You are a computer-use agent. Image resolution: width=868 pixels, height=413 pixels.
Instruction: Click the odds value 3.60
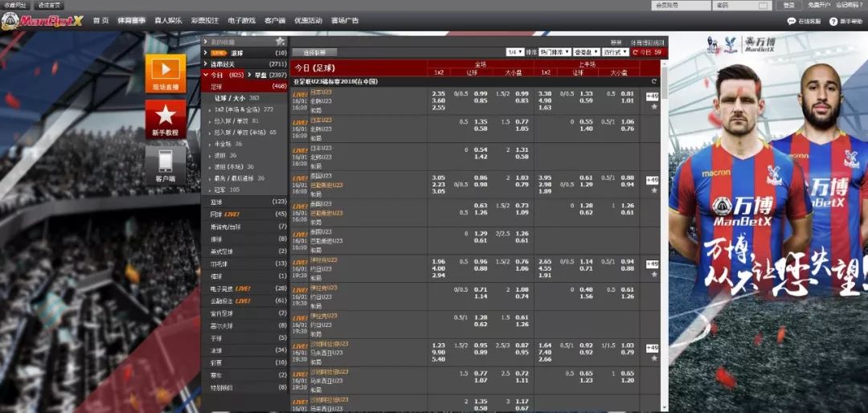point(439,100)
